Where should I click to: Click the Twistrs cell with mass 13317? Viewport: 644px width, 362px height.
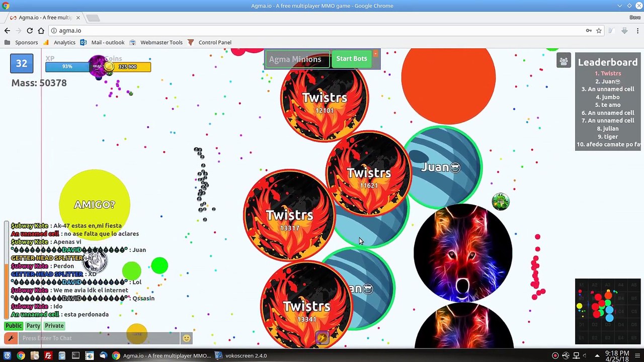click(x=289, y=215)
